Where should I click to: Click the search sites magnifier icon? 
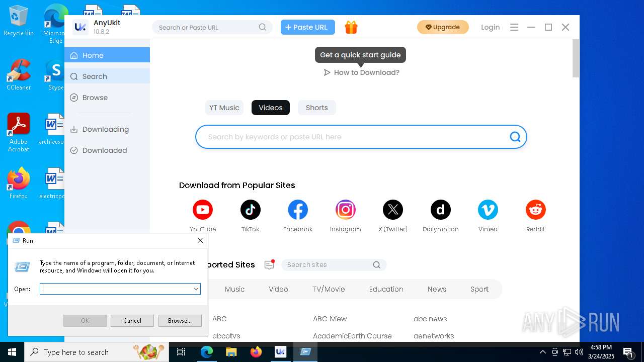[377, 265]
